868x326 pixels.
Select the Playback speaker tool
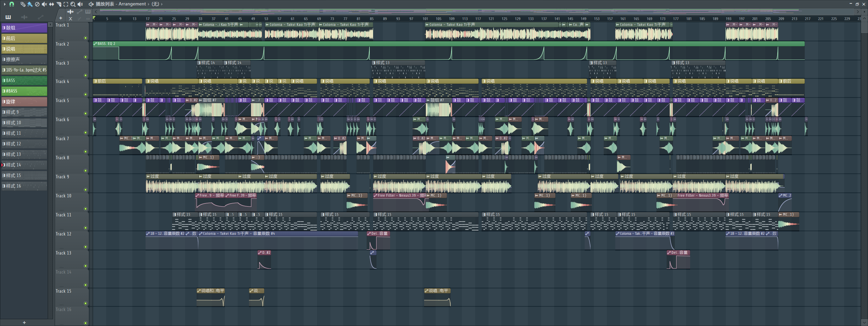coord(80,4)
